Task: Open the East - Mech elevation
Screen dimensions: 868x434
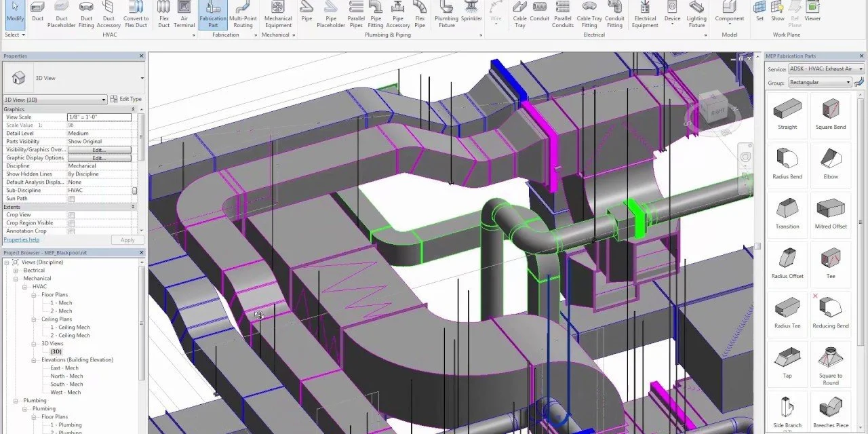Action: [64, 368]
